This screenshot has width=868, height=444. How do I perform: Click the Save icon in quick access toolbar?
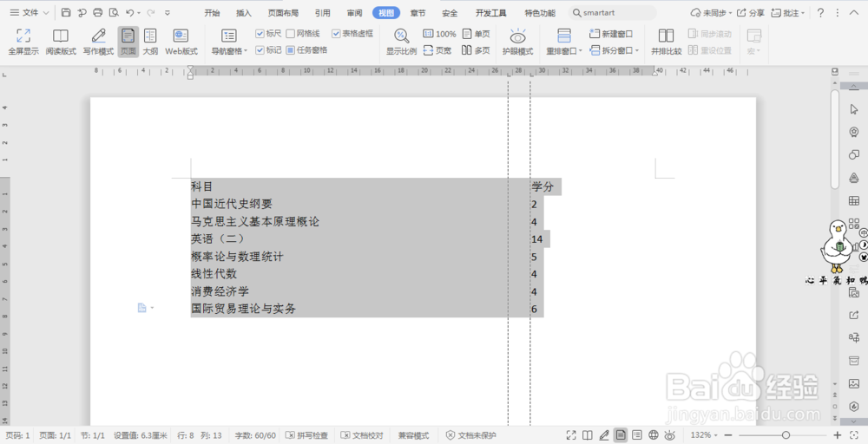pyautogui.click(x=66, y=12)
